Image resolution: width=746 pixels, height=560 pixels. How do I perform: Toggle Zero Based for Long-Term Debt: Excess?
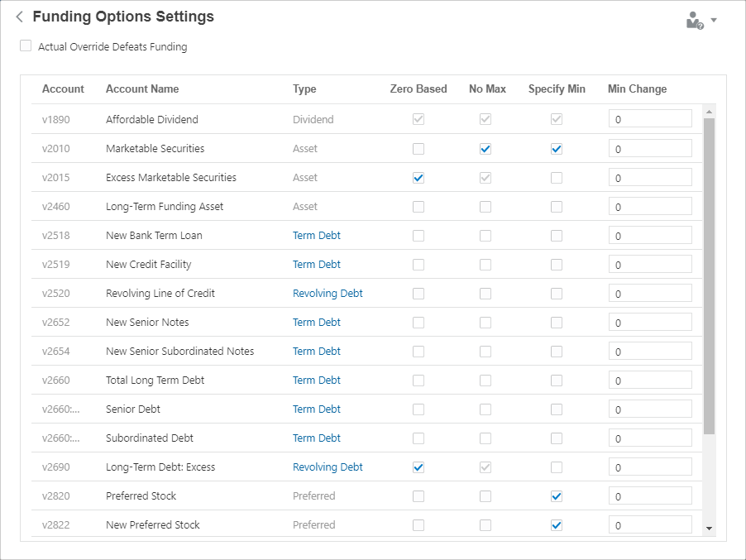(x=418, y=467)
